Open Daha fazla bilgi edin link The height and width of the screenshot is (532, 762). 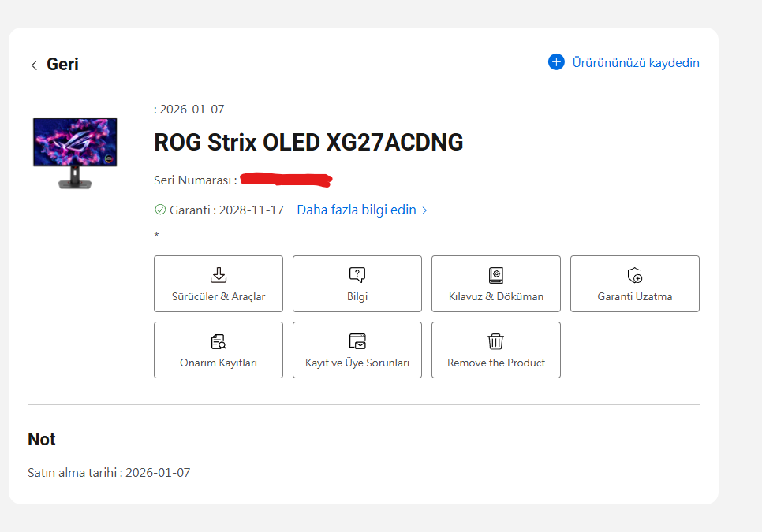357,210
